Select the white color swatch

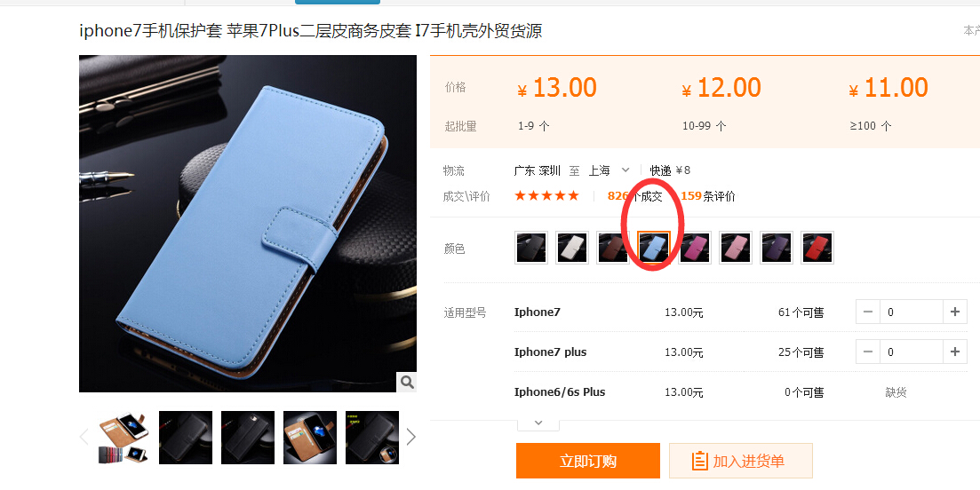[572, 248]
